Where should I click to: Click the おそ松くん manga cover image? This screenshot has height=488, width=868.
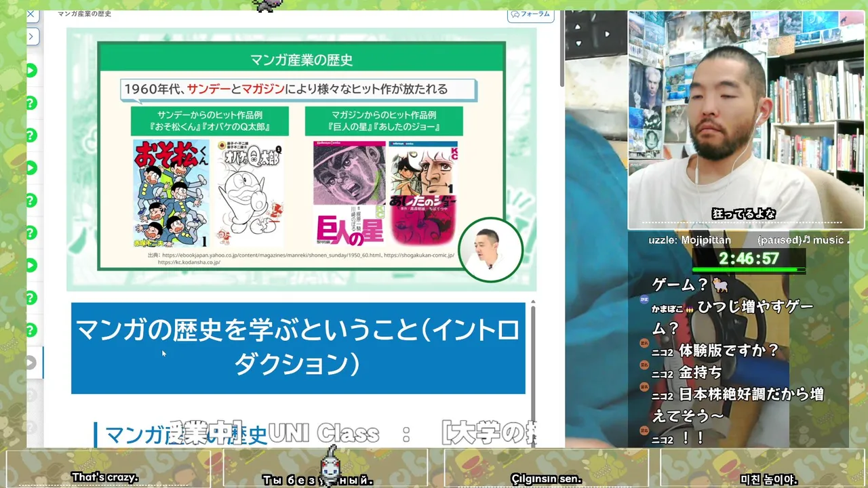171,194
